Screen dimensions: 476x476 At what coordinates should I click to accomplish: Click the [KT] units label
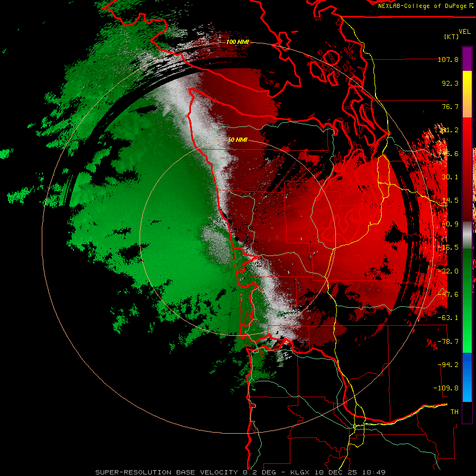pos(452,36)
